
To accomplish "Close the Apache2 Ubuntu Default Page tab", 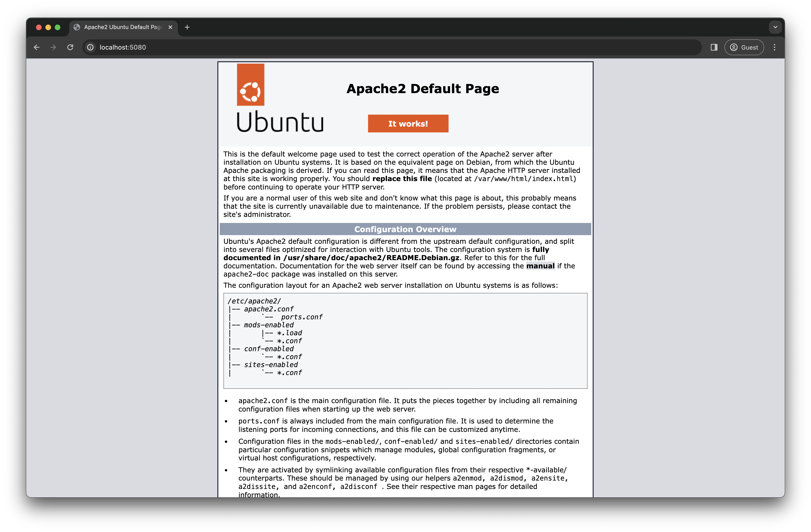I will coord(170,27).
